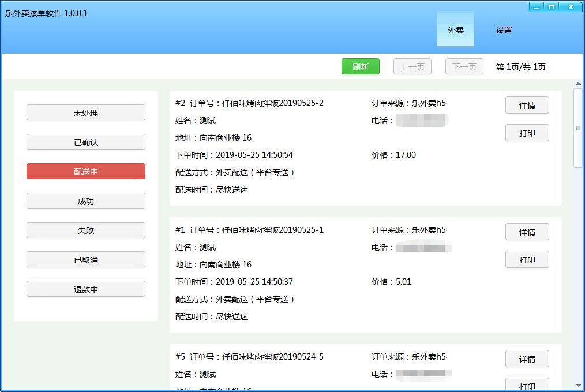The height and width of the screenshot is (392, 585).
Task: Click the scrollbar up arrow
Action: pos(578,85)
